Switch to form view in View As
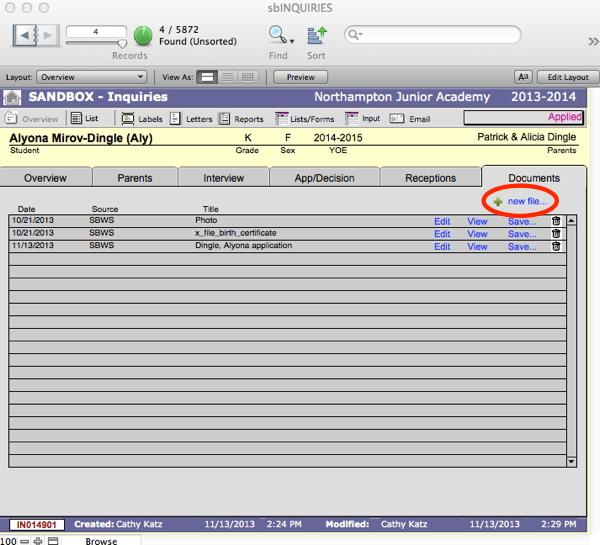Viewport: 600px width, 545px height. (x=207, y=77)
